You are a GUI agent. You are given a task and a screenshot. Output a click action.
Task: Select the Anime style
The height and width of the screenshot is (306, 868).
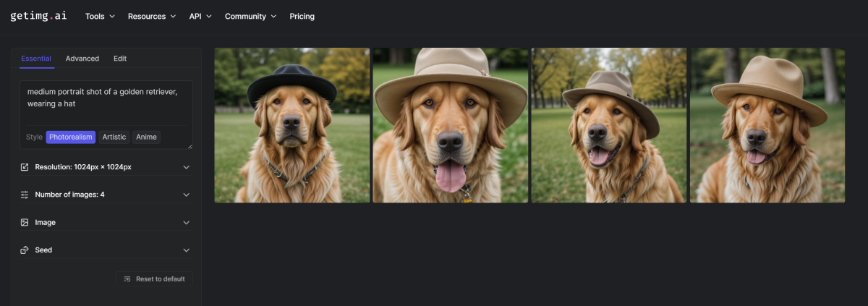point(146,137)
